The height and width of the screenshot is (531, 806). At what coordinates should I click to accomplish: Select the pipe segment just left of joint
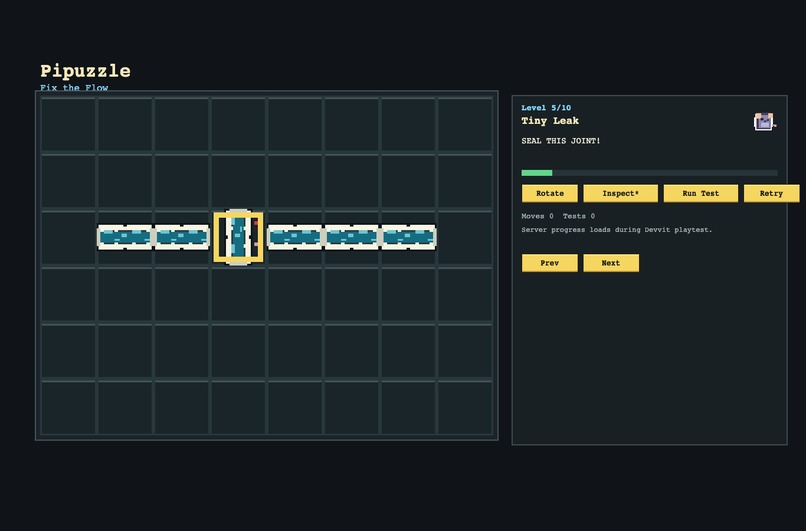coord(181,237)
